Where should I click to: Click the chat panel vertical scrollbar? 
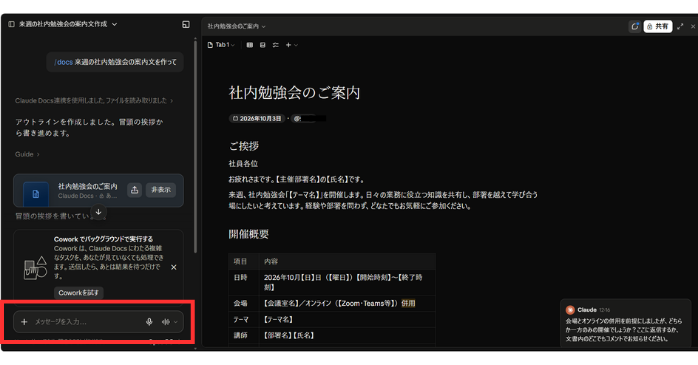coord(195,147)
